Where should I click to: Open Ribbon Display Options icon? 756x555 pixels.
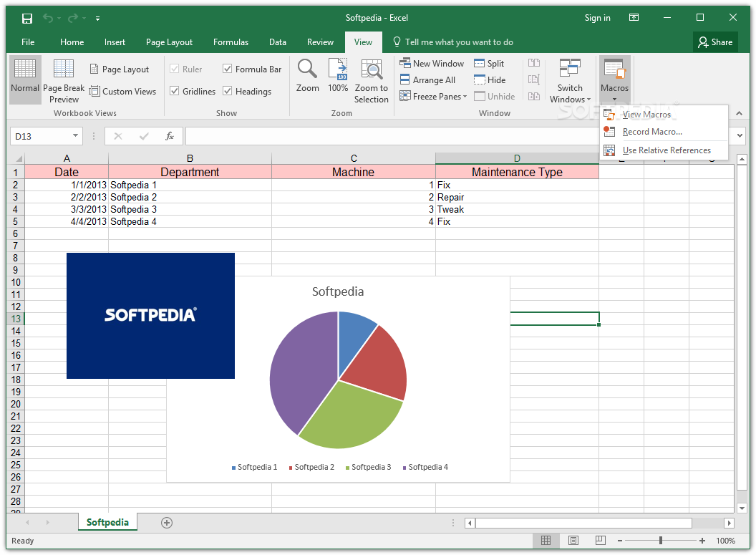click(634, 18)
